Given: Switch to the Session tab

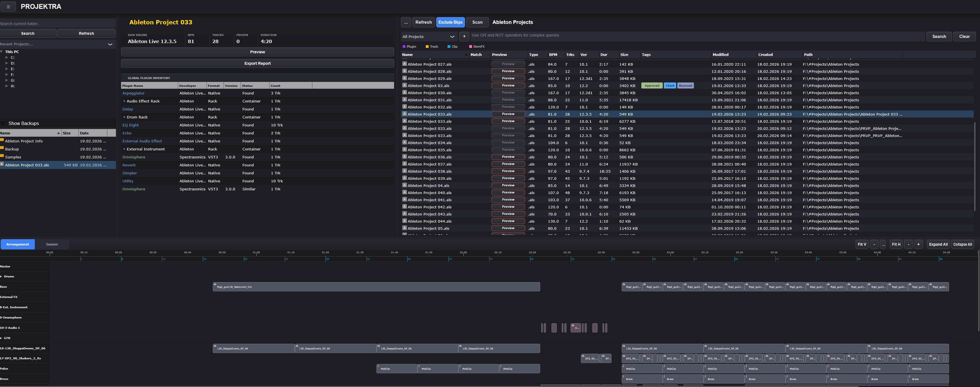Looking at the screenshot, I should coord(52,244).
